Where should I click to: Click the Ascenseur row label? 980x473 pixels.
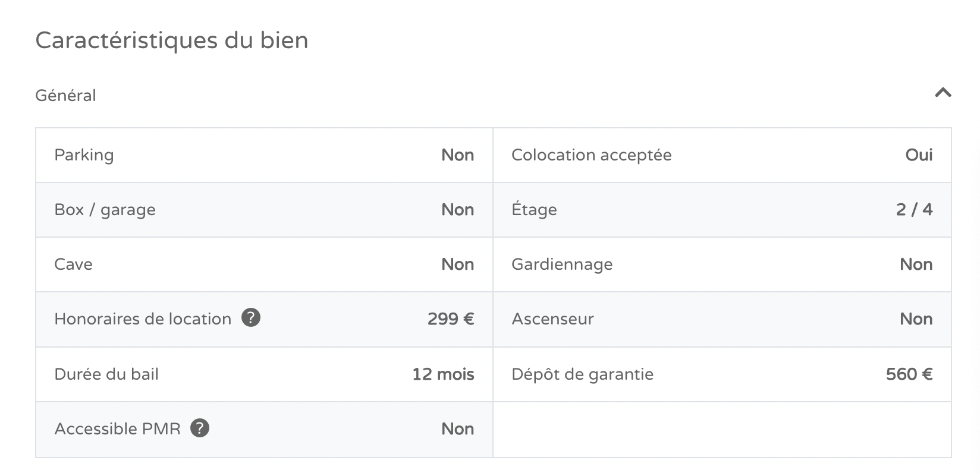click(552, 319)
